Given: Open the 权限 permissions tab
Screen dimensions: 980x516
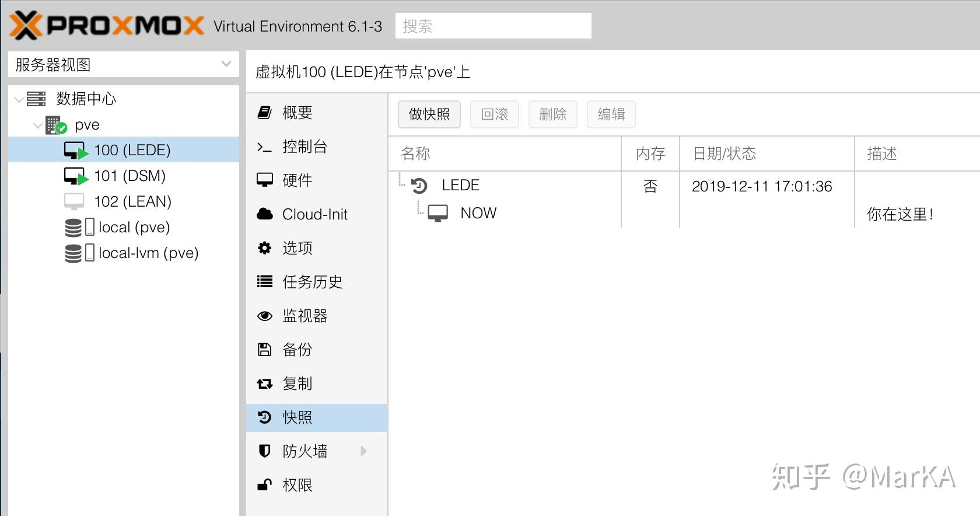Looking at the screenshot, I should 317,485.
